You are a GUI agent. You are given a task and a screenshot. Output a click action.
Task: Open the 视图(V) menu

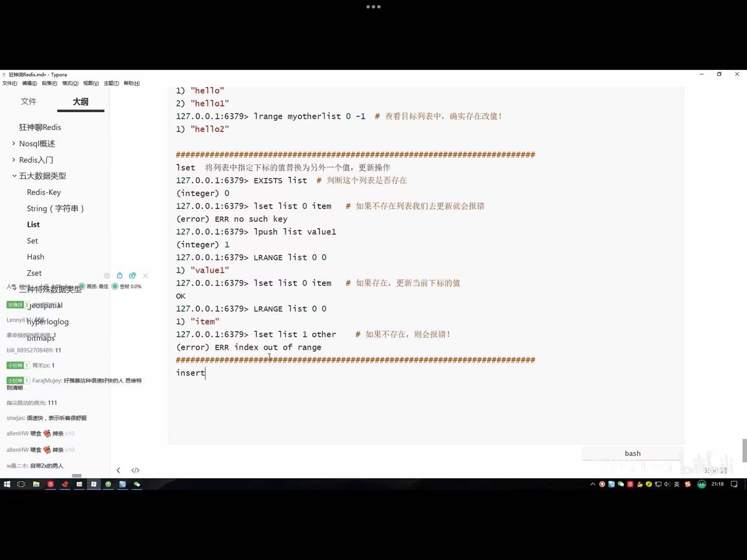point(91,83)
